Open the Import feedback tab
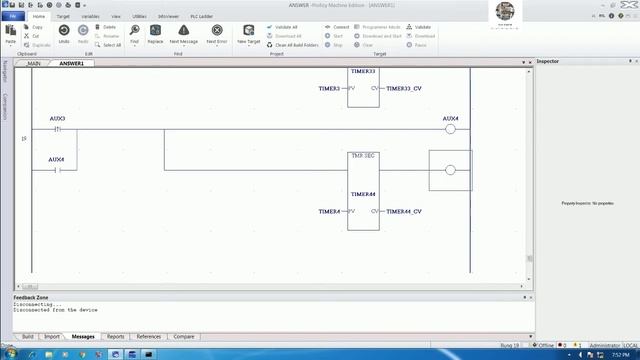640x360 pixels. click(x=52, y=337)
